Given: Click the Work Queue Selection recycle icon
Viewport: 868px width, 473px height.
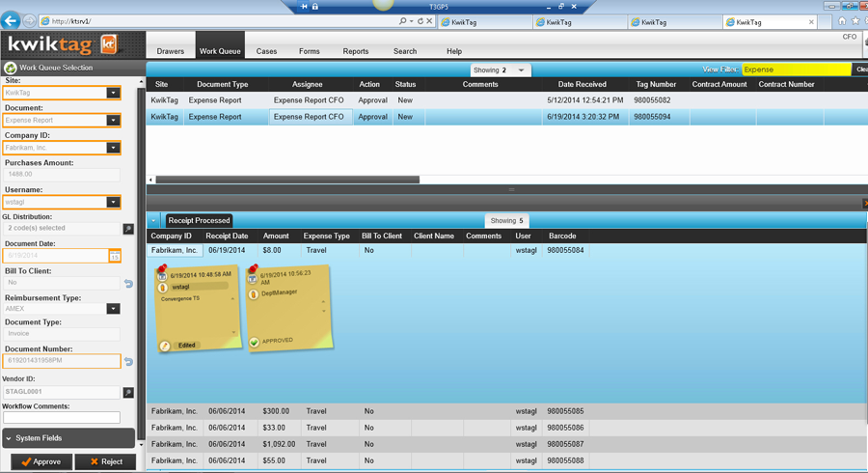Looking at the screenshot, I should point(10,69).
